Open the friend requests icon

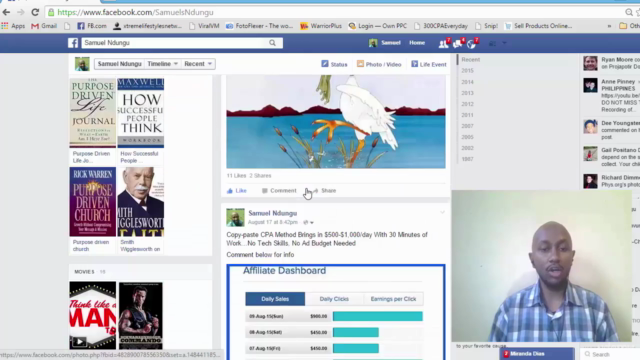443,43
